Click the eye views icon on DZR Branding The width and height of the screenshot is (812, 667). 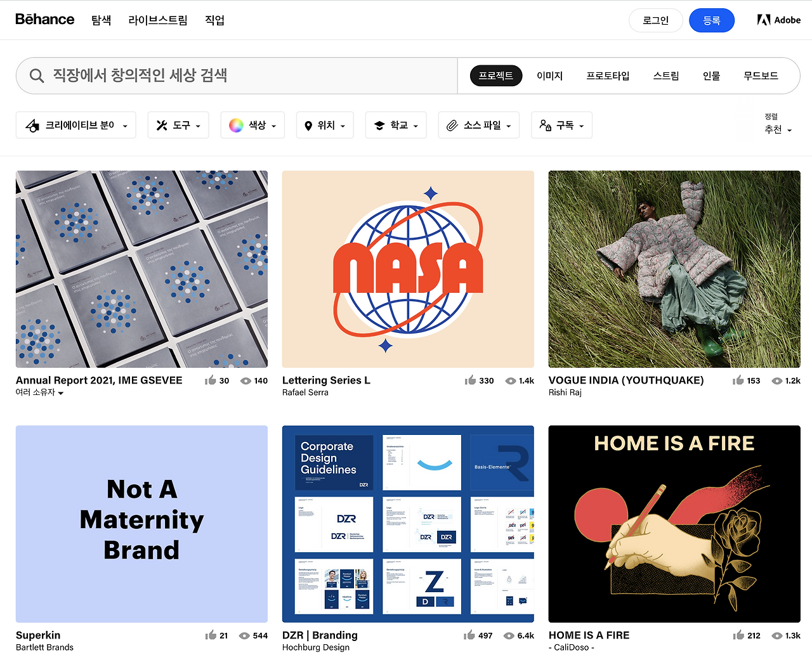click(509, 635)
